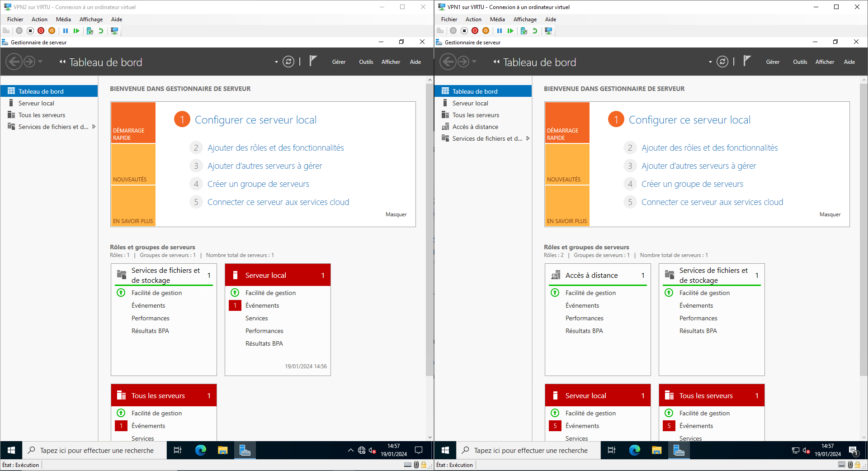Click Masquer in VPN1 welcome panel
868x471 pixels.
click(830, 214)
